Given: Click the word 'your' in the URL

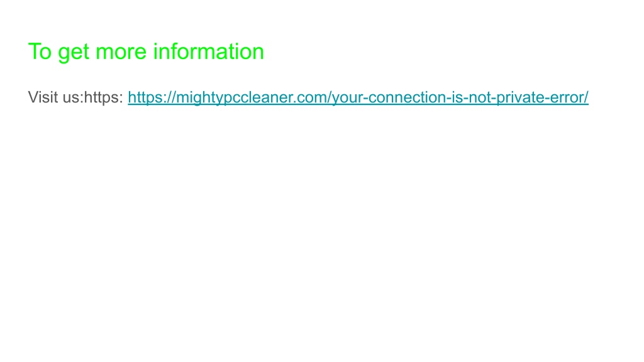Looking at the screenshot, I should [347, 99].
